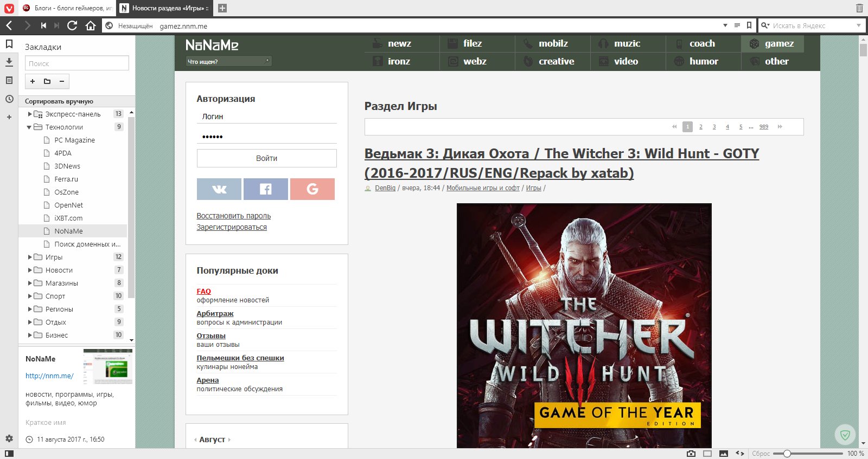Image resolution: width=868 pixels, height=459 pixels.
Task: Click the Войти login button
Action: pos(266,158)
